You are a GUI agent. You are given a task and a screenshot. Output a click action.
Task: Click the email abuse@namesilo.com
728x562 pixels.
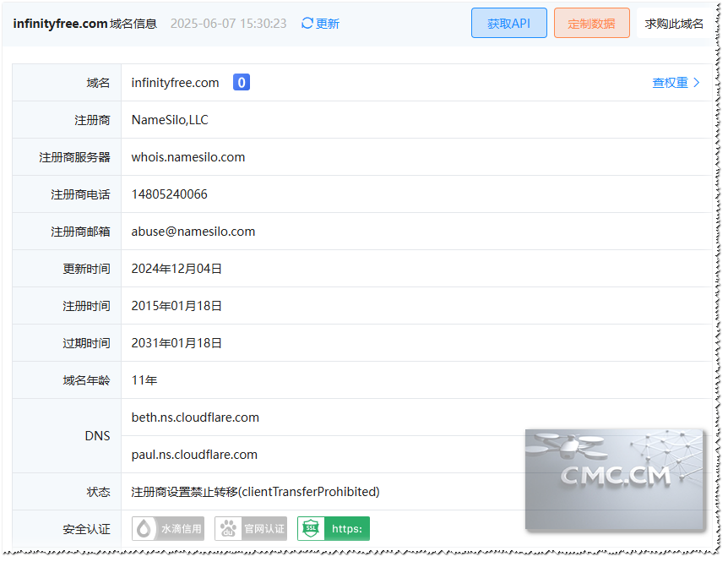pos(193,232)
